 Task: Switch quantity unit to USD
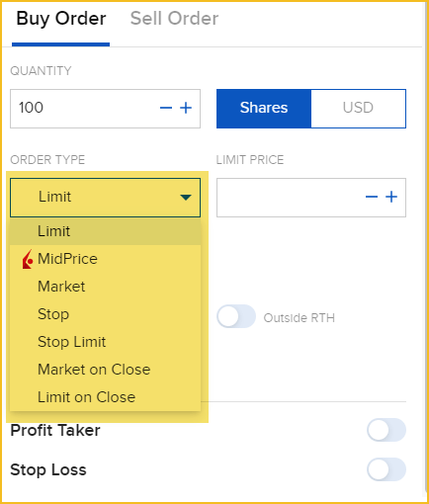pos(358,109)
